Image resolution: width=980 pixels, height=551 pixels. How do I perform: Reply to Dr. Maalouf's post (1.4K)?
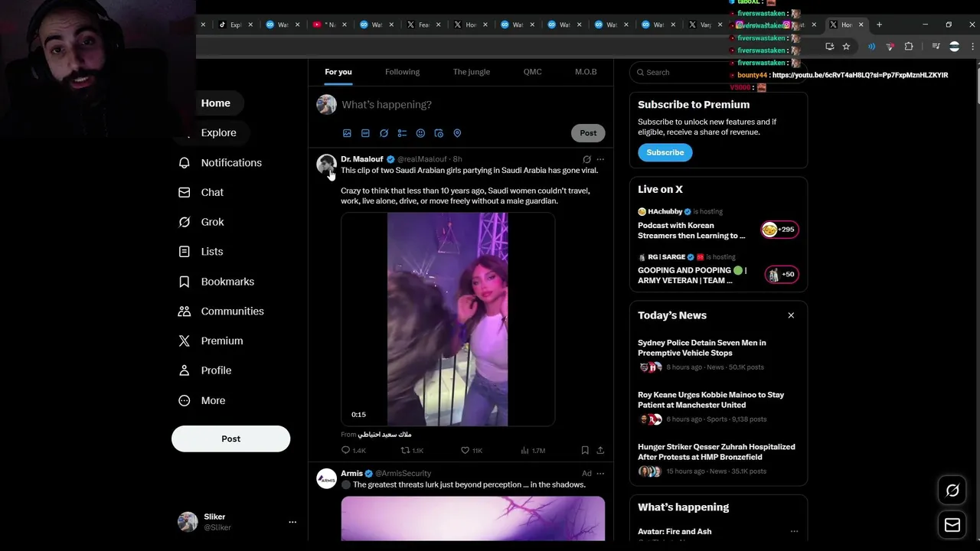click(353, 451)
